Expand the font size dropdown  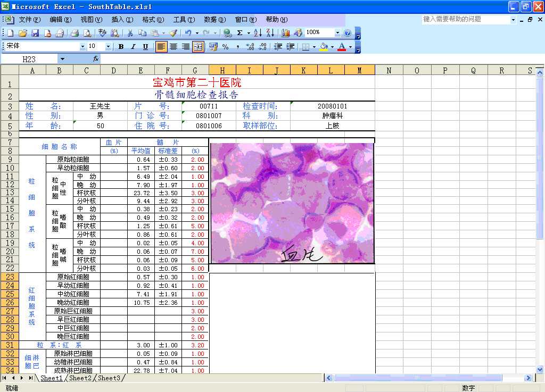[x=108, y=46]
